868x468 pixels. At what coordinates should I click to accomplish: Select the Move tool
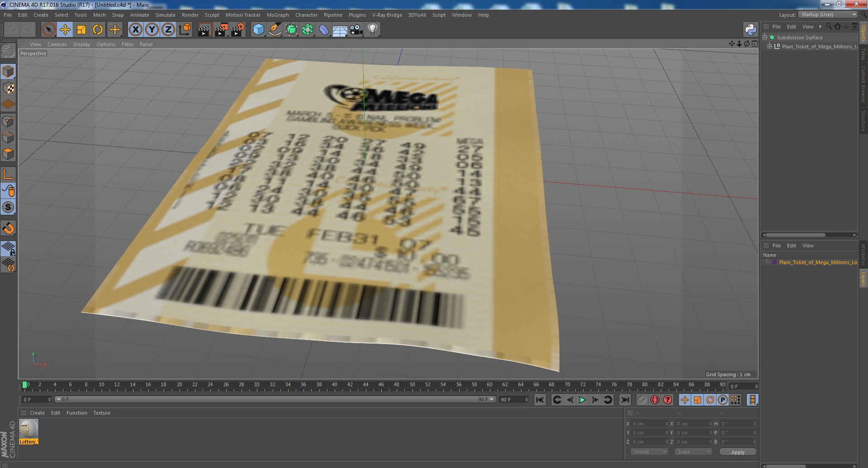[65, 30]
